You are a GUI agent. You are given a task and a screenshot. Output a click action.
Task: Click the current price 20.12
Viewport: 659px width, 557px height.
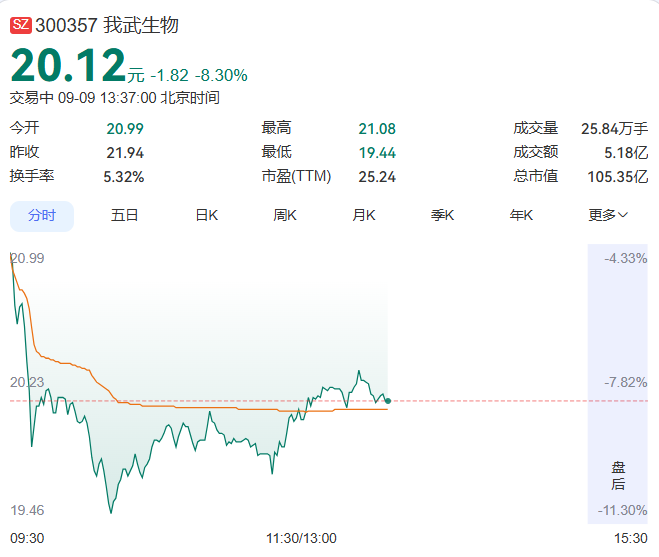tap(68, 66)
